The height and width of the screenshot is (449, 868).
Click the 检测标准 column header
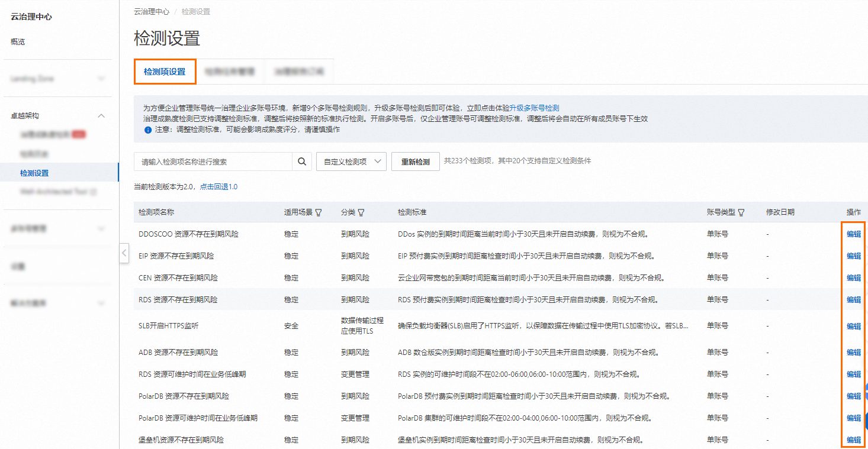412,212
